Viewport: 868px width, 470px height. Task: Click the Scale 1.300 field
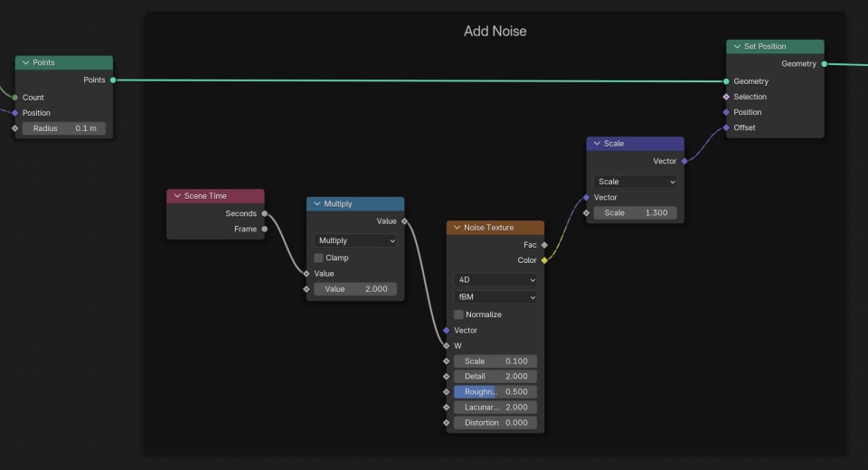[636, 212]
